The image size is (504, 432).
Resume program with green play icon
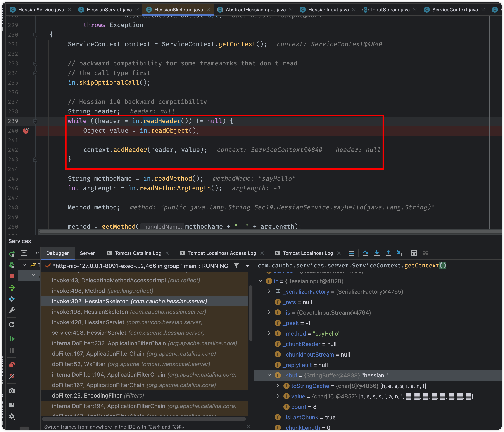12,339
